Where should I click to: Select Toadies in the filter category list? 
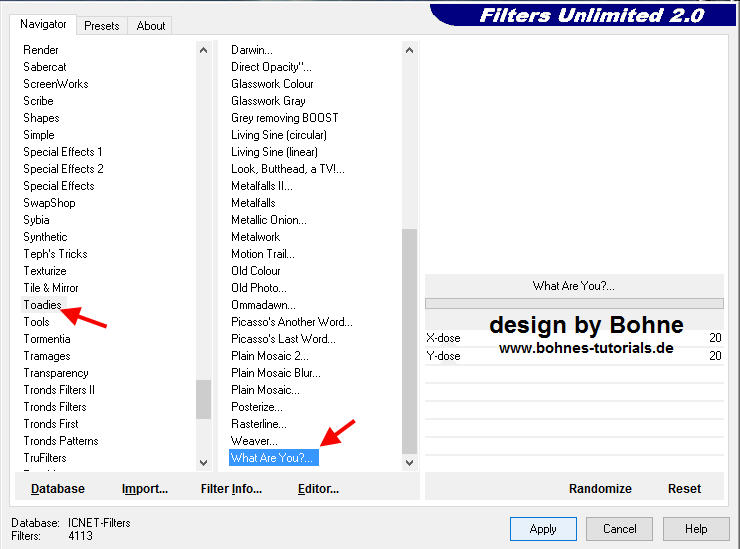(x=42, y=305)
